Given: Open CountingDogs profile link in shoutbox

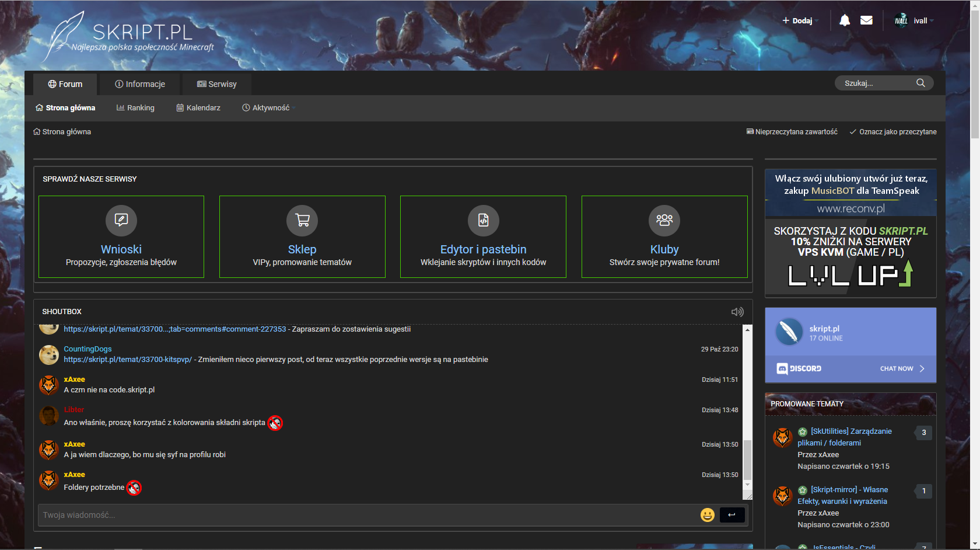Looking at the screenshot, I should click(x=87, y=349).
